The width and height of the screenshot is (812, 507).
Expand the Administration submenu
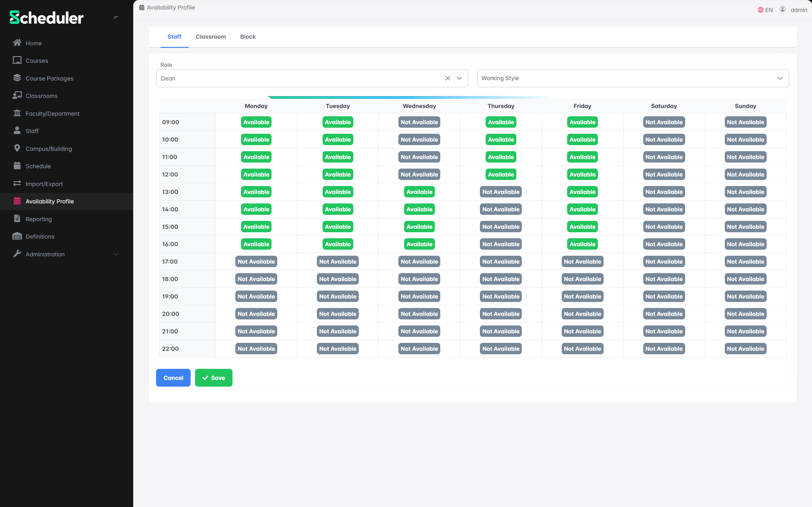pos(116,254)
